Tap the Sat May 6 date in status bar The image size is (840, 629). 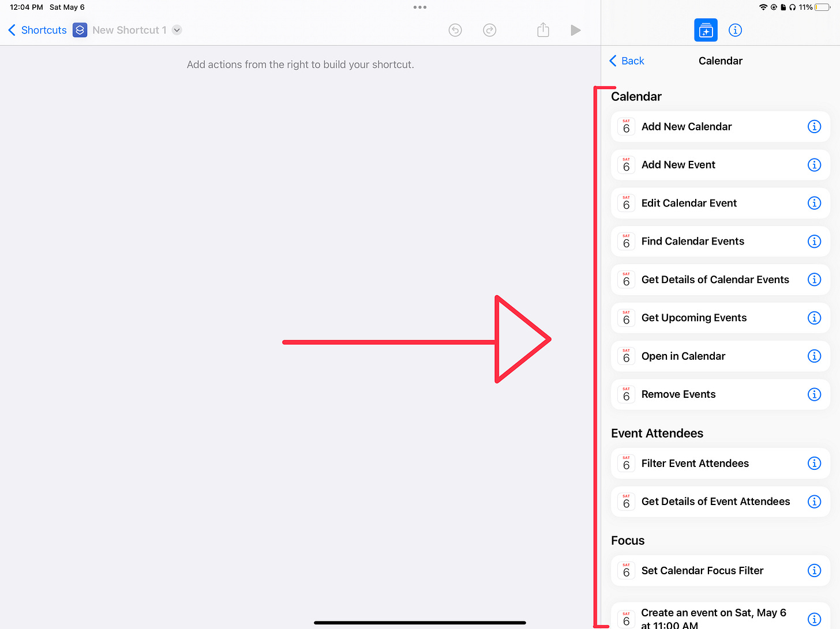point(67,7)
